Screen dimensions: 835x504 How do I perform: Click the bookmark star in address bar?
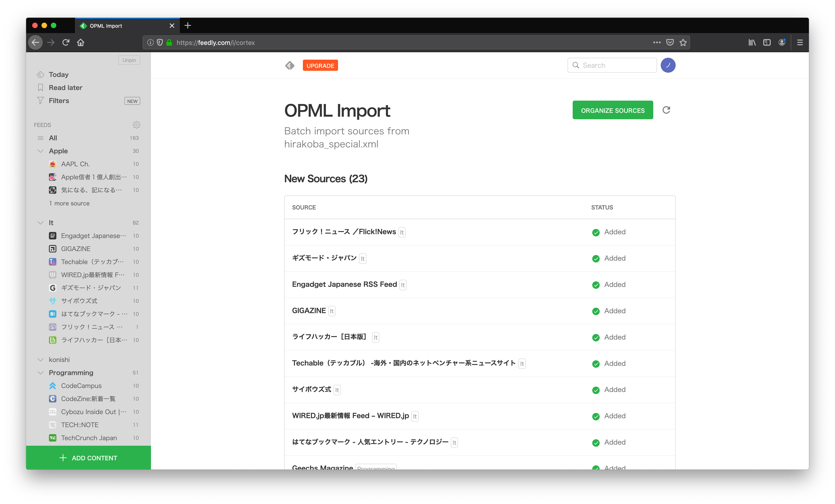[683, 43]
